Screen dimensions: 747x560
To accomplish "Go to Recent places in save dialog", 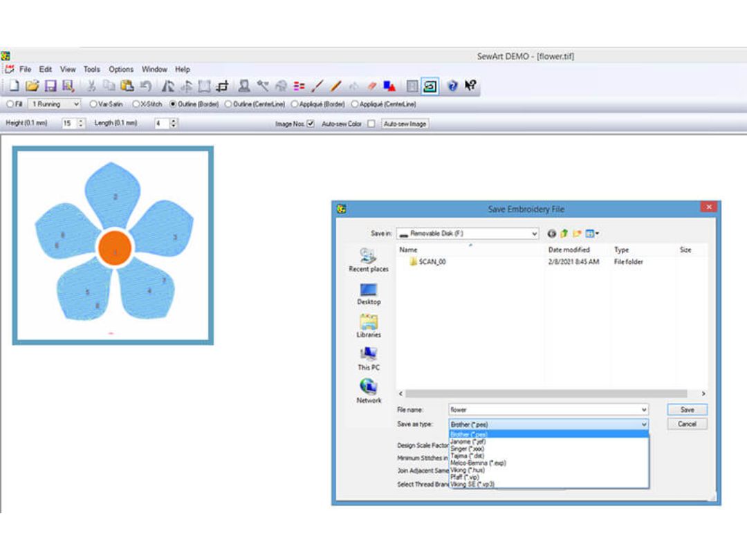I will tap(369, 260).
